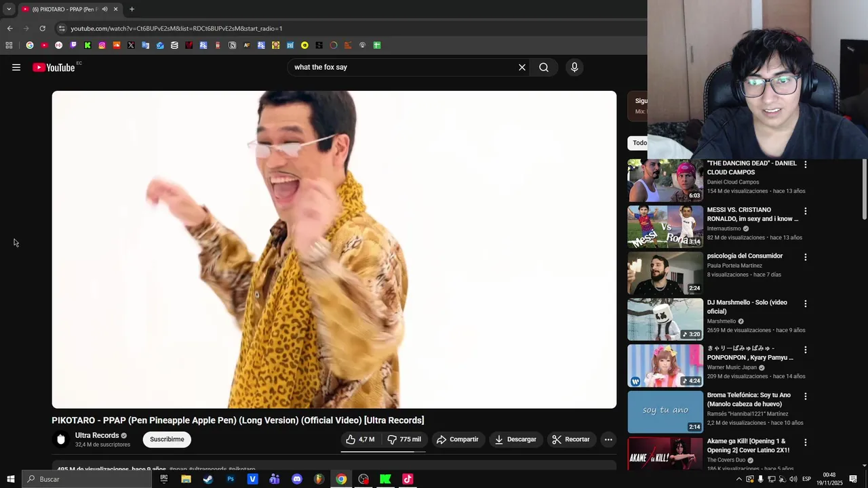Screen dimensions: 868x488
Task: View site information icon in address bar
Action: click(62, 28)
